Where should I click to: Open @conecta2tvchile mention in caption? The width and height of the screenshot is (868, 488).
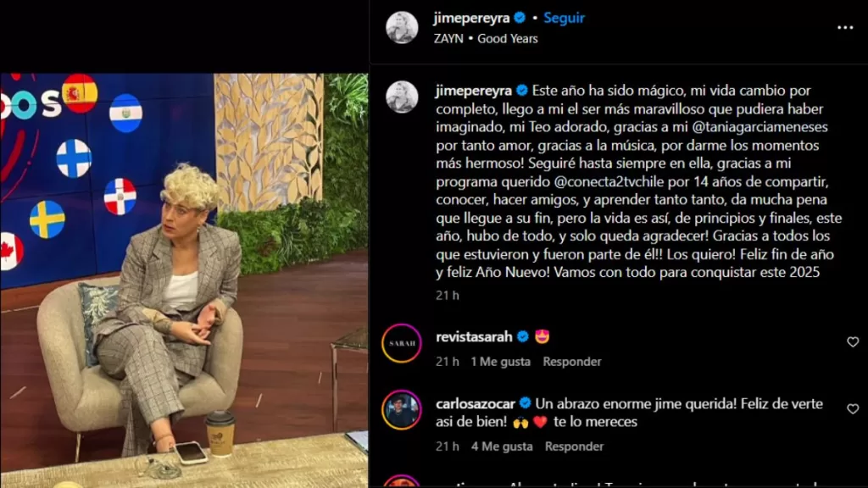click(611, 181)
